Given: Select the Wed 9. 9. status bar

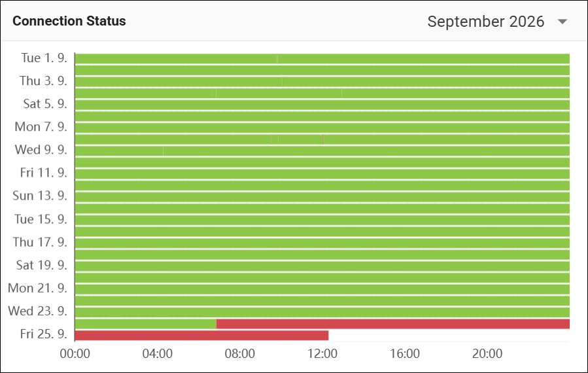Looking at the screenshot, I should pyautogui.click(x=322, y=151).
